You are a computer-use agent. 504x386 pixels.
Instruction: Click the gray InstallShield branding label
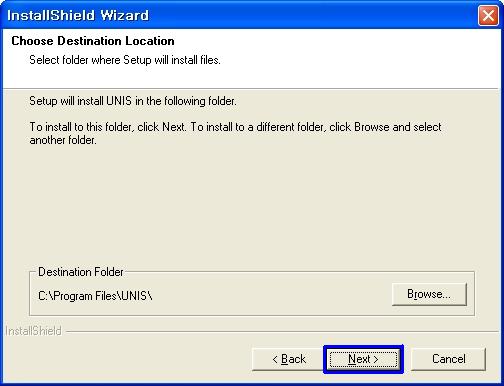point(33,331)
